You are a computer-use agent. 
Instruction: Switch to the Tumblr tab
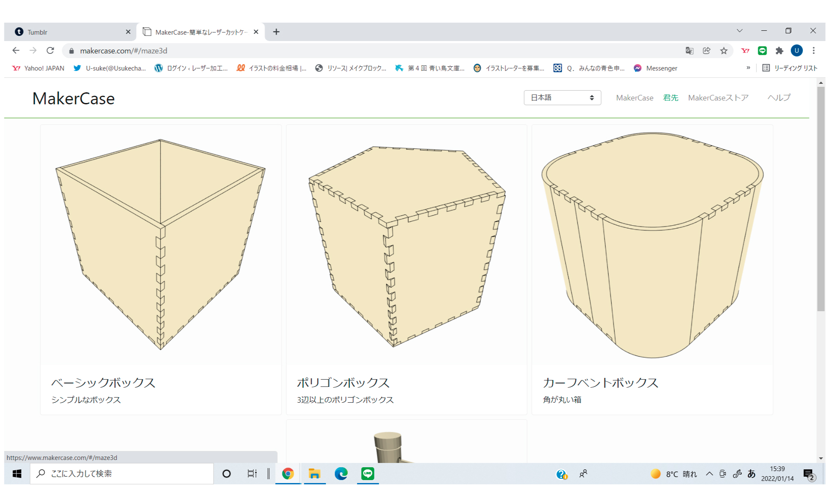pos(71,32)
